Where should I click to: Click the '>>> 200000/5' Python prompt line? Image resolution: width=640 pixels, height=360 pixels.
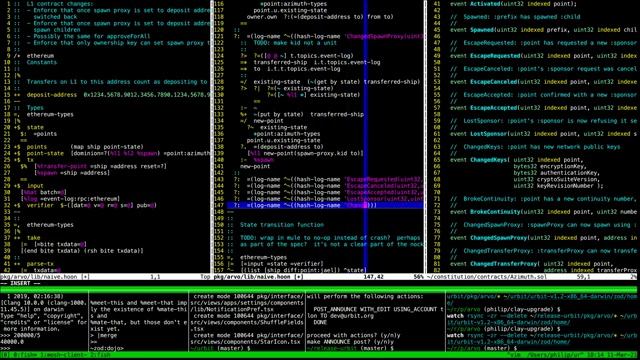click(x=20, y=336)
